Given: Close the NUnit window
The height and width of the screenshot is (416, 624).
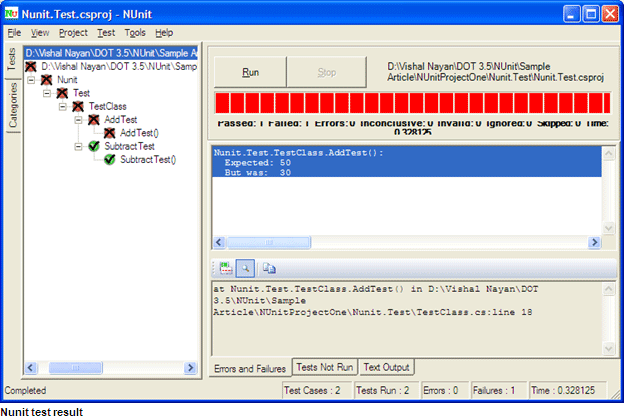Looking at the screenshot, I should (x=610, y=14).
